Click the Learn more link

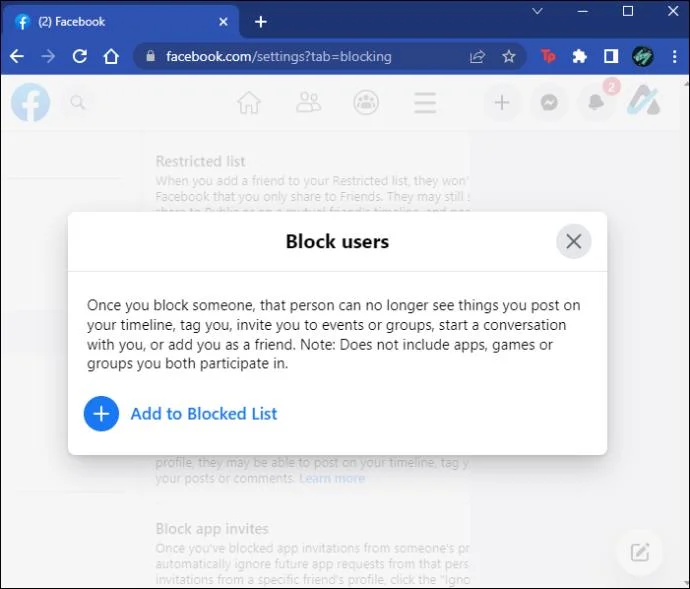(x=332, y=479)
